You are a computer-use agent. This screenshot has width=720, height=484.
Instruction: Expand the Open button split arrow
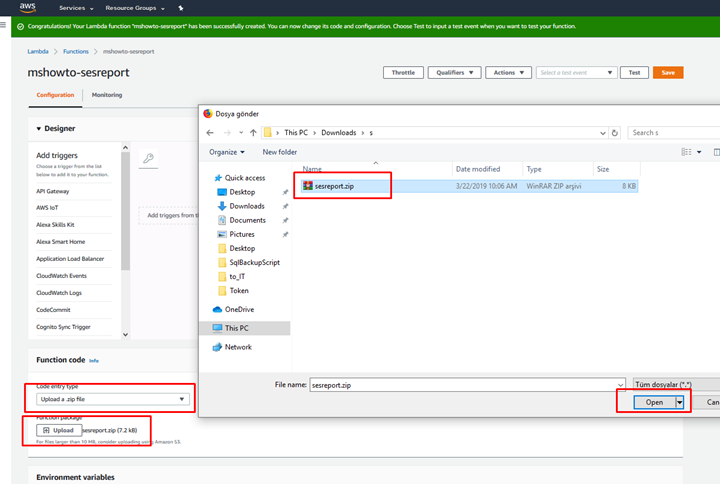click(x=679, y=402)
